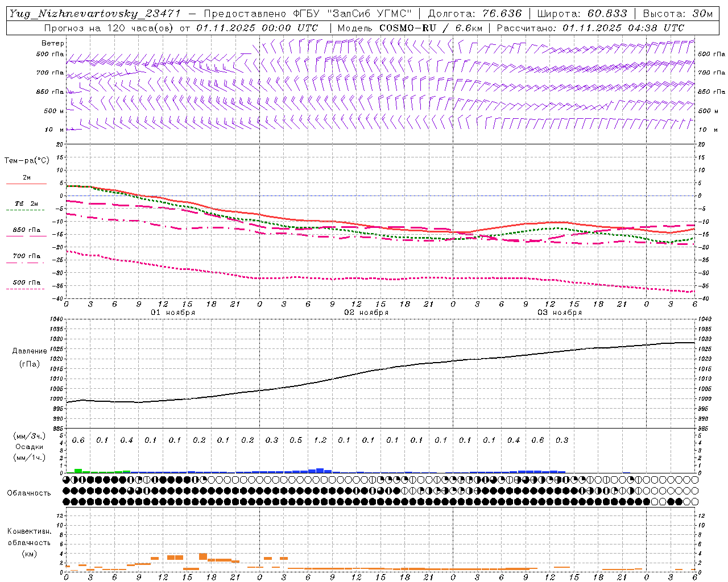
Task: Select the precipitation value 0.5
Action: click(x=296, y=440)
